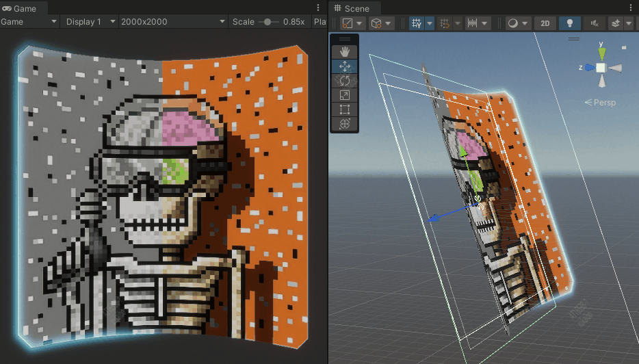The image size is (639, 364).
Task: Click the gray right-side gizmo cone
Action: (x=615, y=68)
